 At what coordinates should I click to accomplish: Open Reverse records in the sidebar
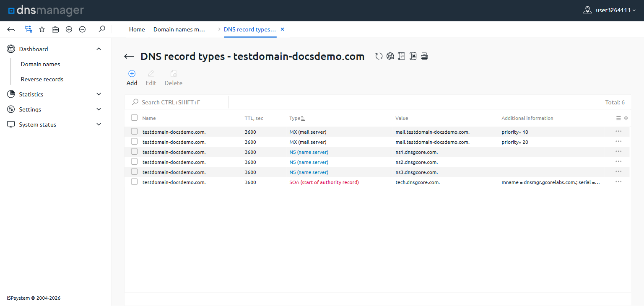pos(42,79)
